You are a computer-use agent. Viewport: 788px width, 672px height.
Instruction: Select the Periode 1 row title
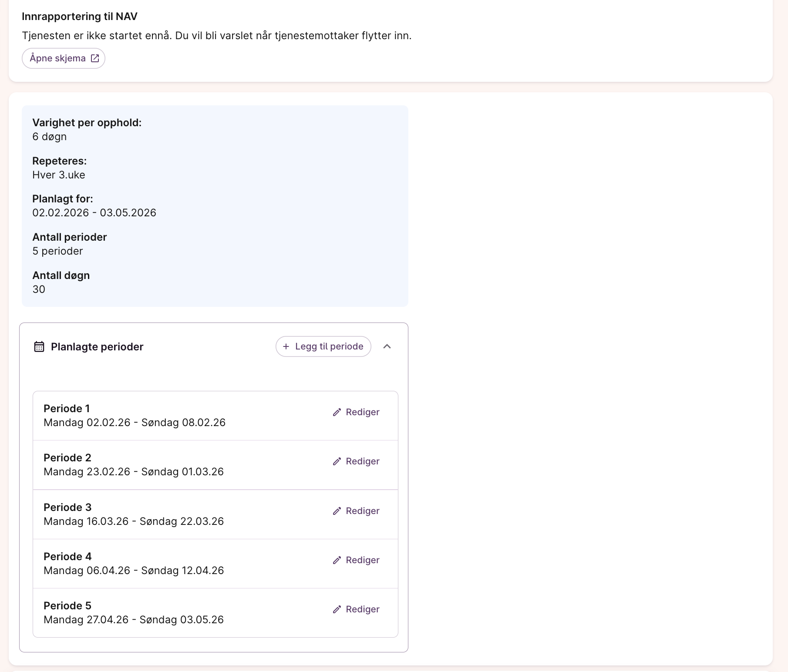[x=67, y=409]
